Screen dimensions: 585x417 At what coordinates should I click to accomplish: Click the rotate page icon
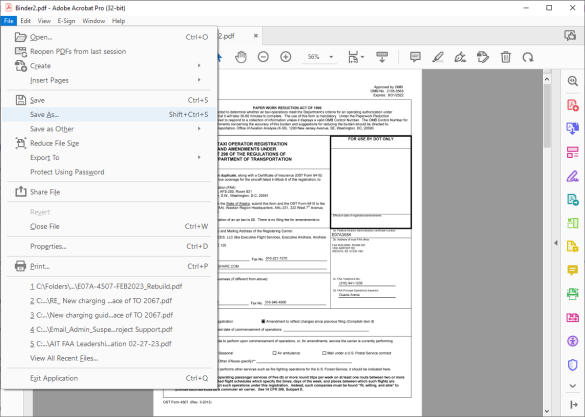click(528, 57)
